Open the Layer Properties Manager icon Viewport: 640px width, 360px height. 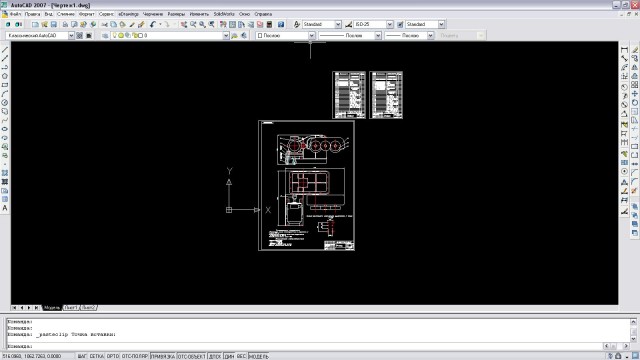[105, 36]
